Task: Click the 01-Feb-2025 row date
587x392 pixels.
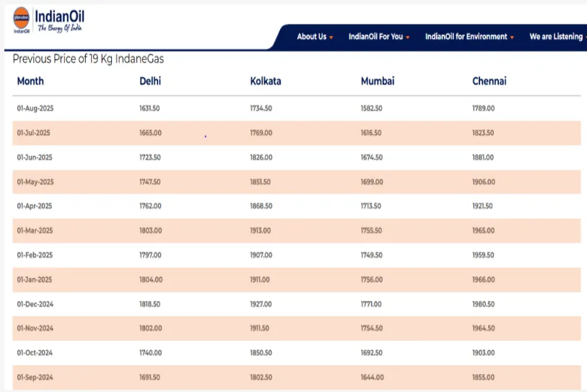Action: 35,255
